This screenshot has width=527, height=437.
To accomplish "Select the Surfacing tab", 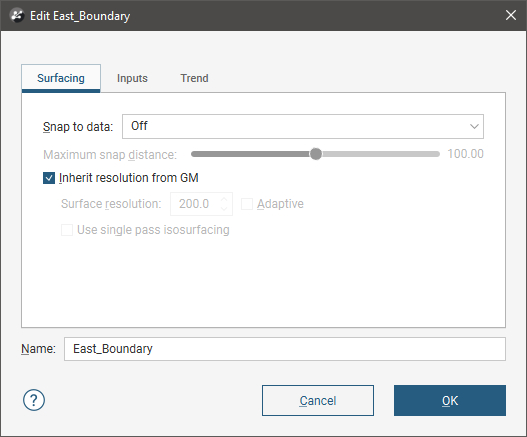I will (61, 78).
